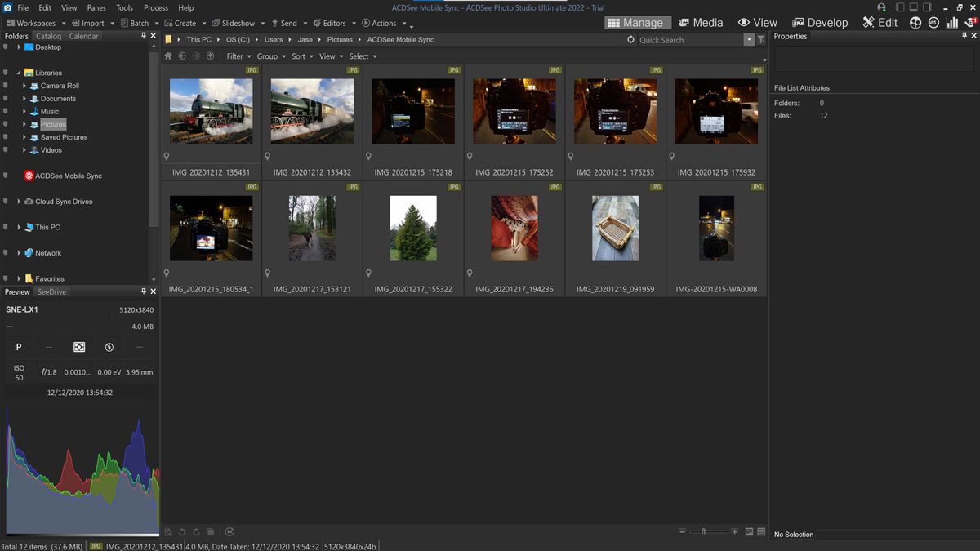Select the Saved Pictures folder
Screen dimensions: 980x551
(64, 137)
